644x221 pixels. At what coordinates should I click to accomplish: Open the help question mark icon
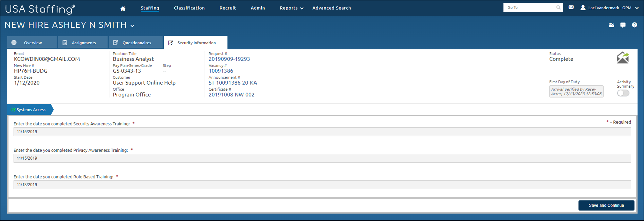click(x=634, y=25)
